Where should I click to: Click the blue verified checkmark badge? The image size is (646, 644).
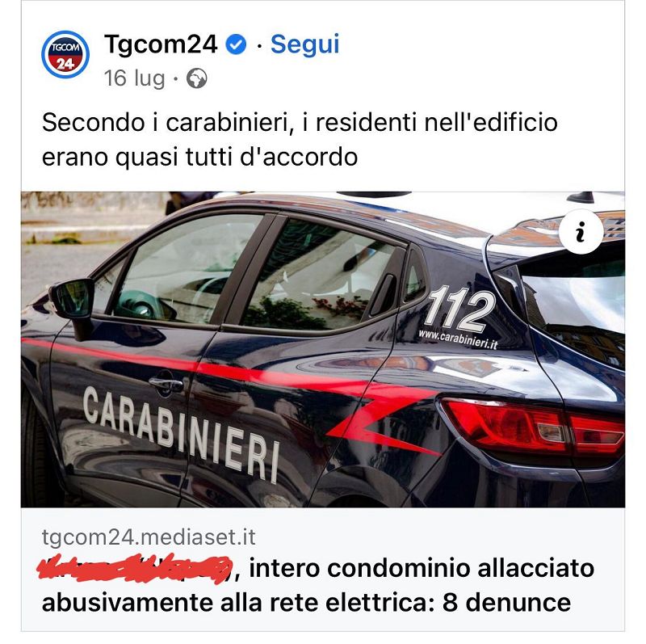point(237,44)
